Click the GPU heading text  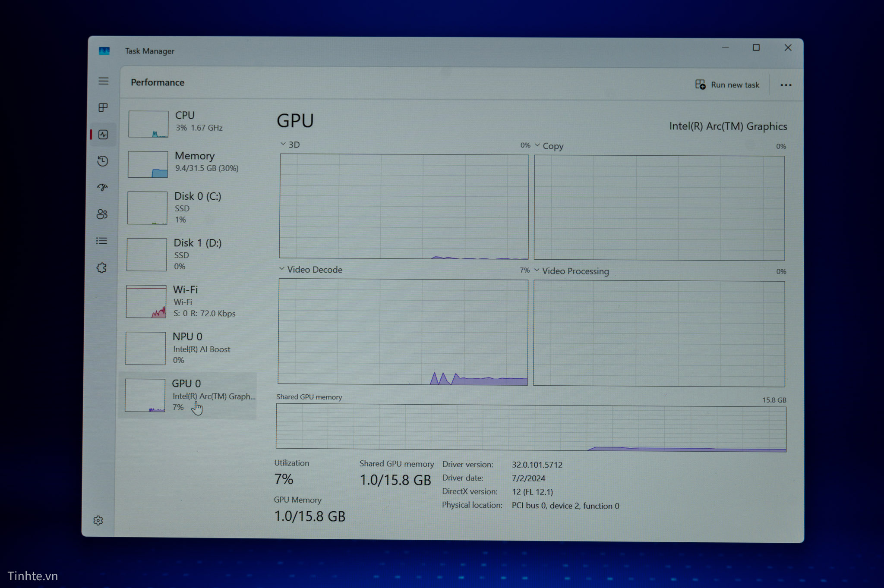pos(295,120)
